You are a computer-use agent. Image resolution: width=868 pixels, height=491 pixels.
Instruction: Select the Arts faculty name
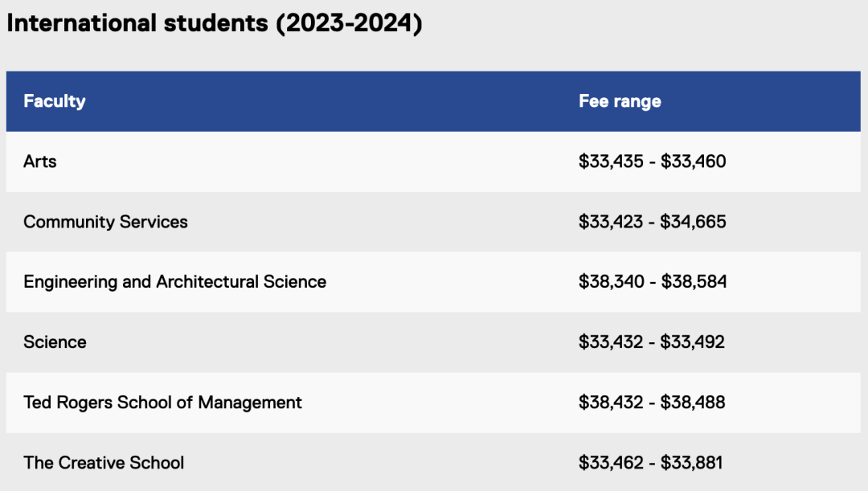click(40, 162)
